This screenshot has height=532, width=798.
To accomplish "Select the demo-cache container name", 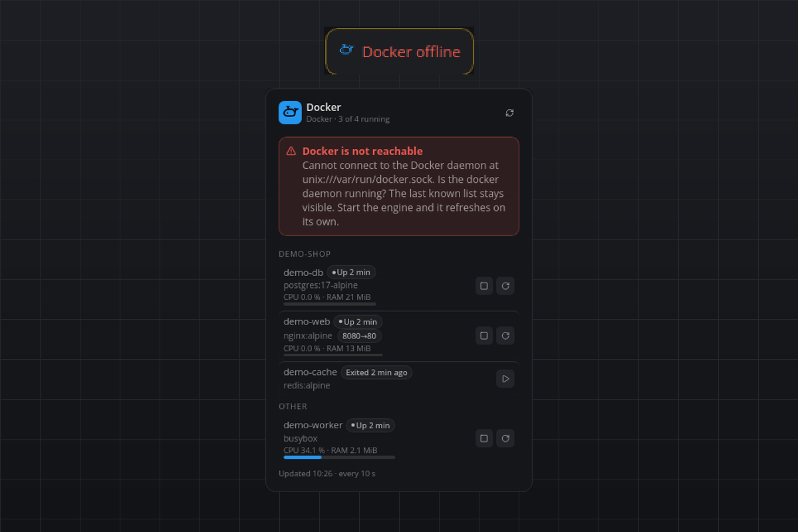I will pos(311,372).
